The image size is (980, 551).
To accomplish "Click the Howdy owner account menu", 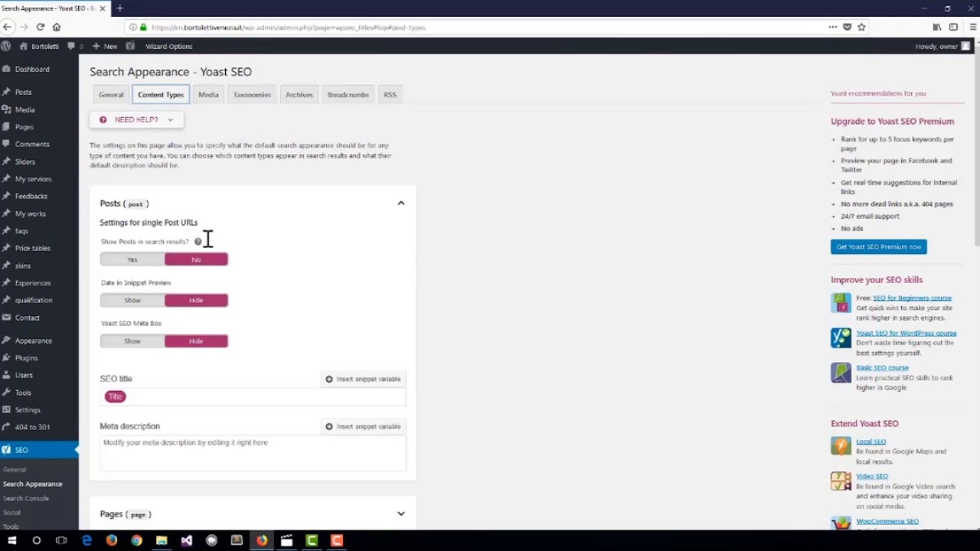I will coord(942,46).
